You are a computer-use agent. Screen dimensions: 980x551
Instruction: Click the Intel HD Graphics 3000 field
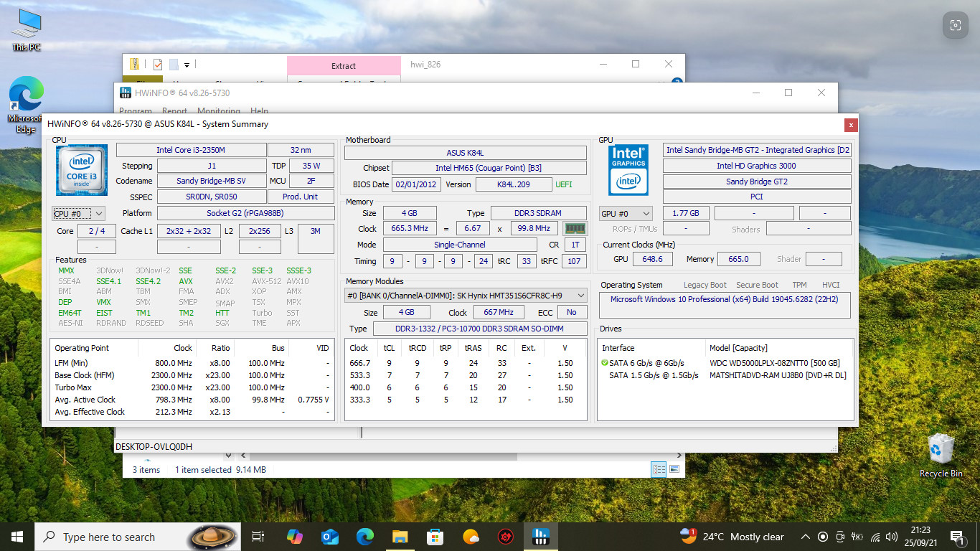tap(757, 166)
